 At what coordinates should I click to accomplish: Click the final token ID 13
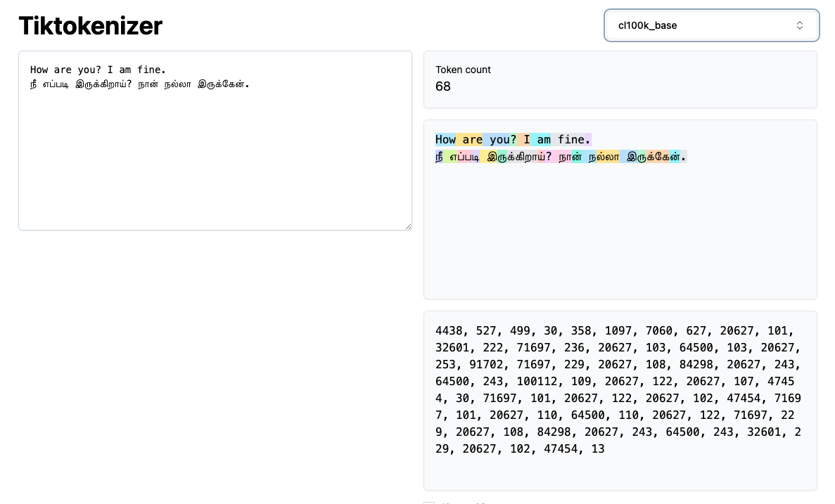tap(598, 449)
